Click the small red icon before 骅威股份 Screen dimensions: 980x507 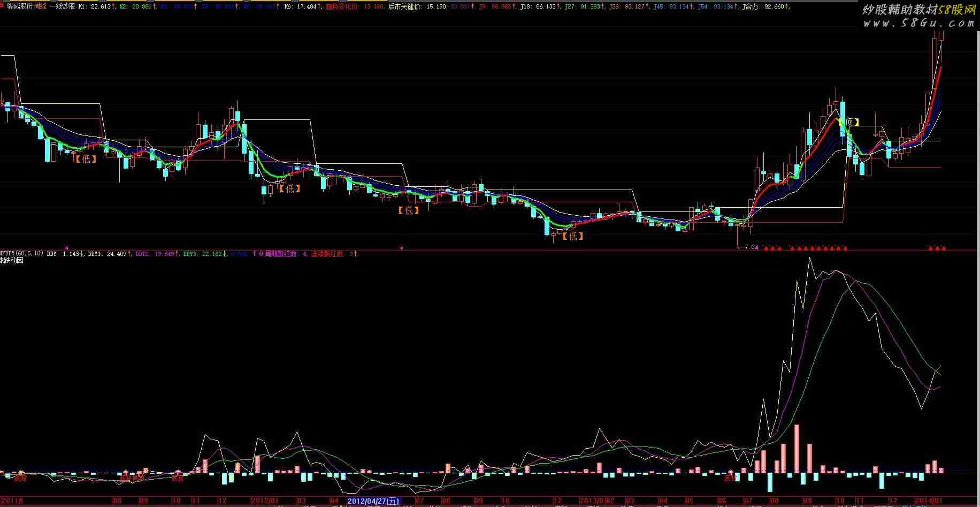[x=3, y=6]
